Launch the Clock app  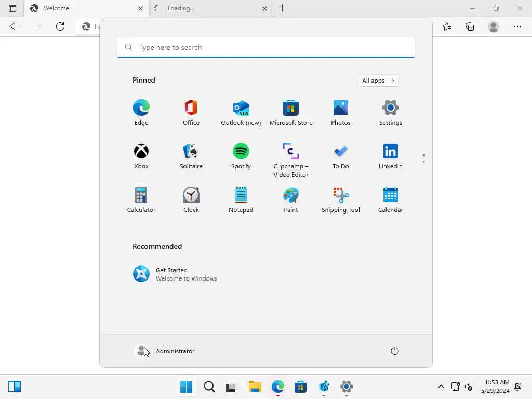click(191, 200)
